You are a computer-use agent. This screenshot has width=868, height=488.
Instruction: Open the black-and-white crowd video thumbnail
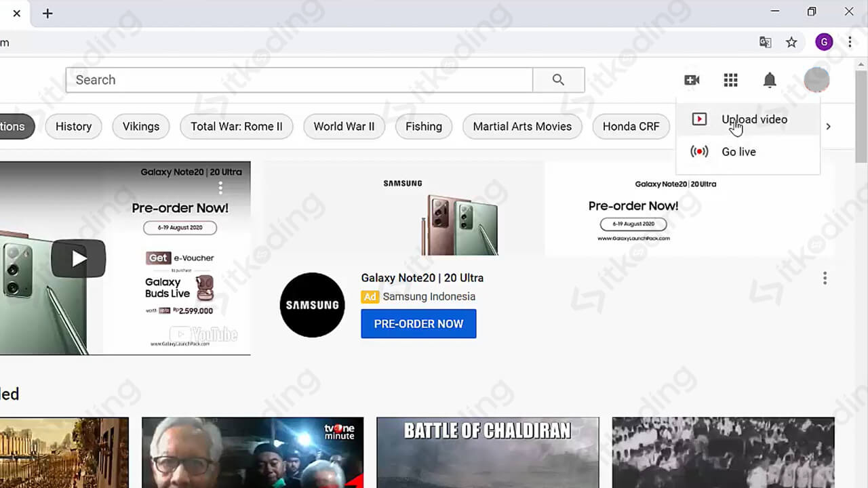tap(723, 452)
